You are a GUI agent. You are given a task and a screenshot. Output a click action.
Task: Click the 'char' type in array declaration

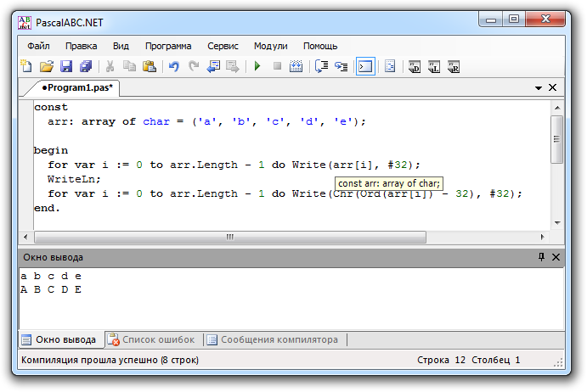point(156,121)
